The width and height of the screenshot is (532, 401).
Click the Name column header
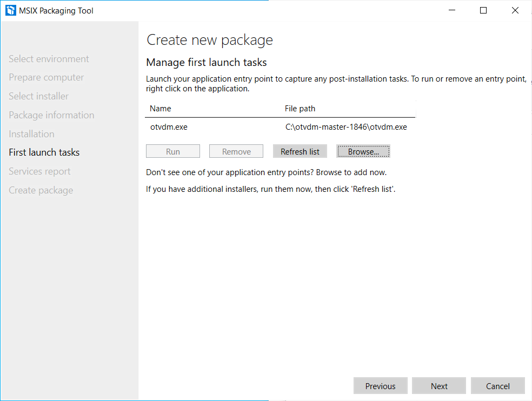[x=161, y=109]
